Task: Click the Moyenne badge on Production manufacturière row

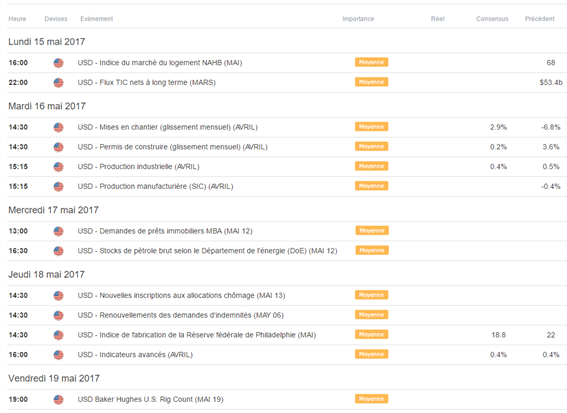Action: tap(371, 186)
